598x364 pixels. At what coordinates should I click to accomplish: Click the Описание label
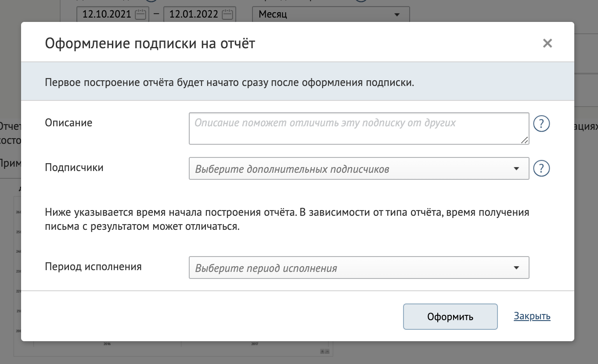[x=68, y=123]
